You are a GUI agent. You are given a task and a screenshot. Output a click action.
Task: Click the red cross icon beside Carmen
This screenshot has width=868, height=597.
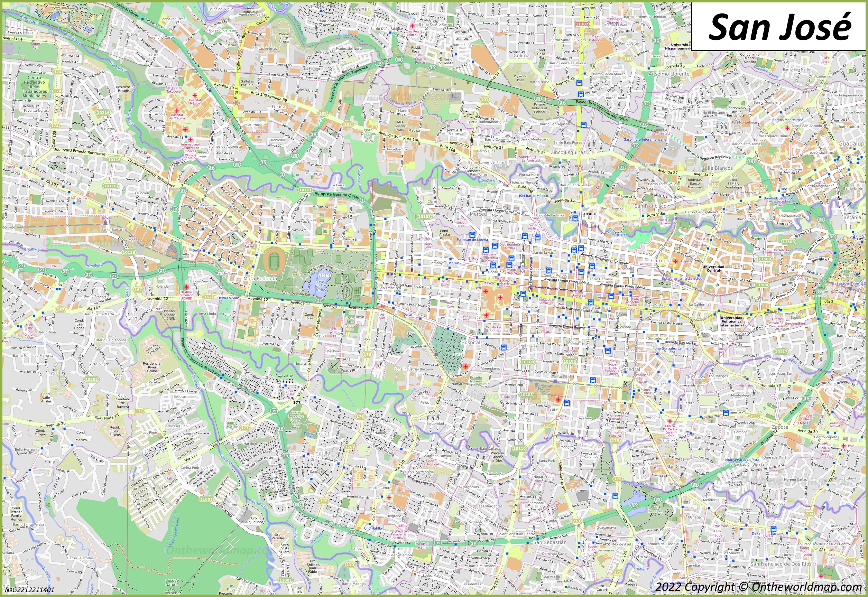(675, 261)
